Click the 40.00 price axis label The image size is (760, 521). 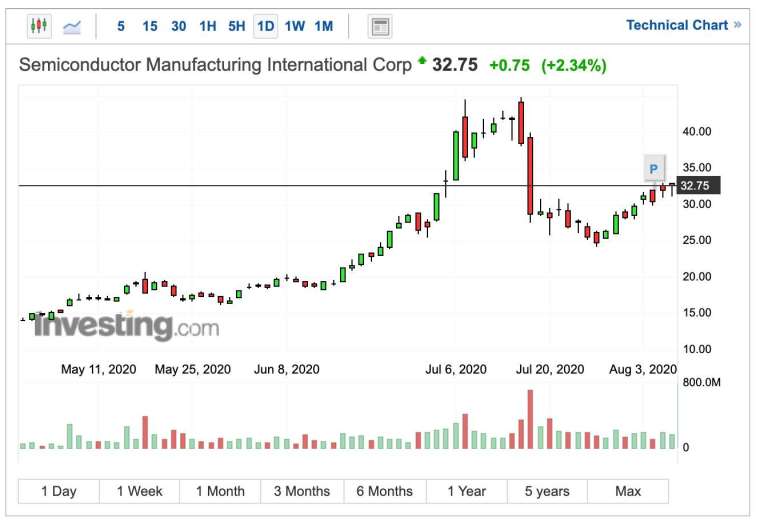(697, 131)
